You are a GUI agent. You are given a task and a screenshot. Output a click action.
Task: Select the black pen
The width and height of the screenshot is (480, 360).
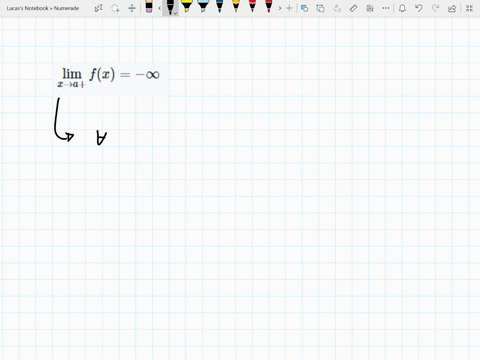pos(170,7)
